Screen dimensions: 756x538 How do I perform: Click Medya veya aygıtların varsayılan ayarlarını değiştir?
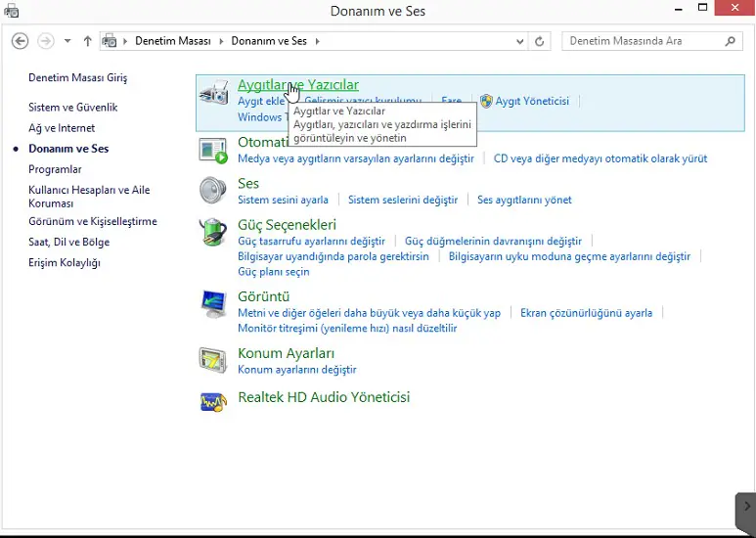tap(356, 158)
